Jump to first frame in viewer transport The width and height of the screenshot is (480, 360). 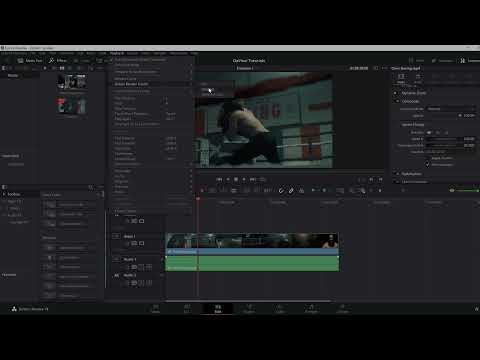[219, 179]
